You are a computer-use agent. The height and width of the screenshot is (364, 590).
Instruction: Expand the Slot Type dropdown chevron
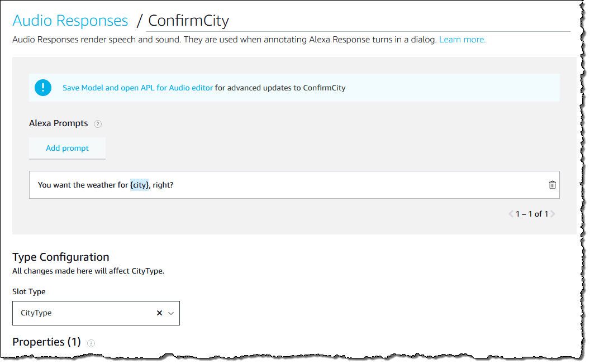point(171,313)
